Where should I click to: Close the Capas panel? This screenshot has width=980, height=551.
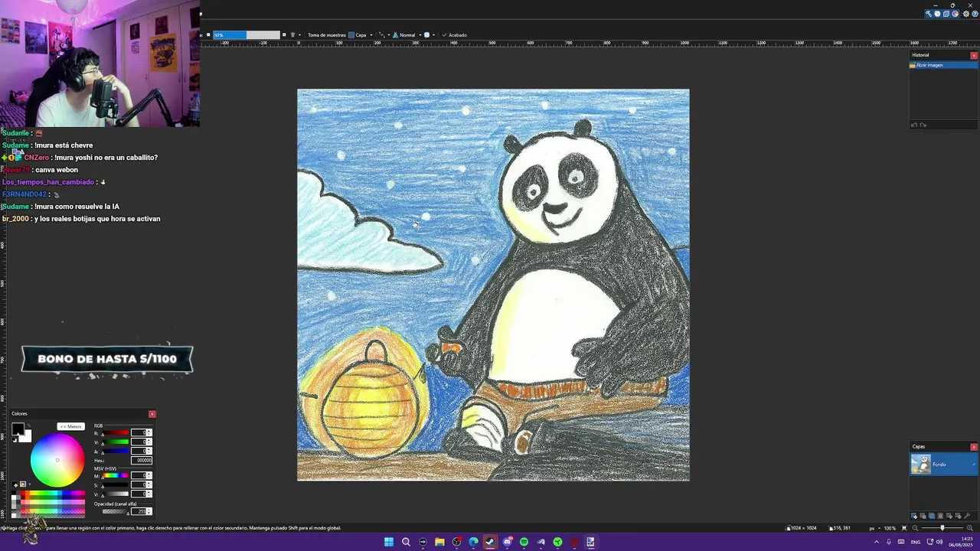click(x=974, y=447)
